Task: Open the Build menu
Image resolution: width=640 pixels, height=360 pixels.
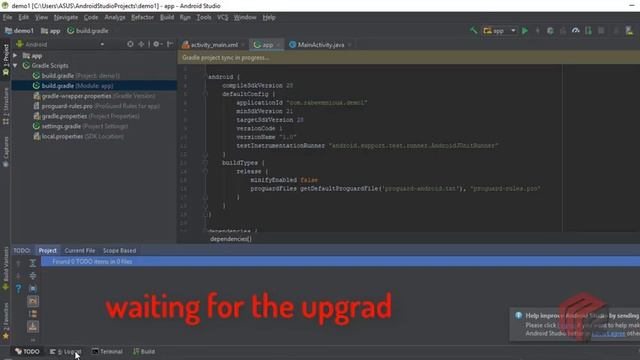Action: (167, 17)
